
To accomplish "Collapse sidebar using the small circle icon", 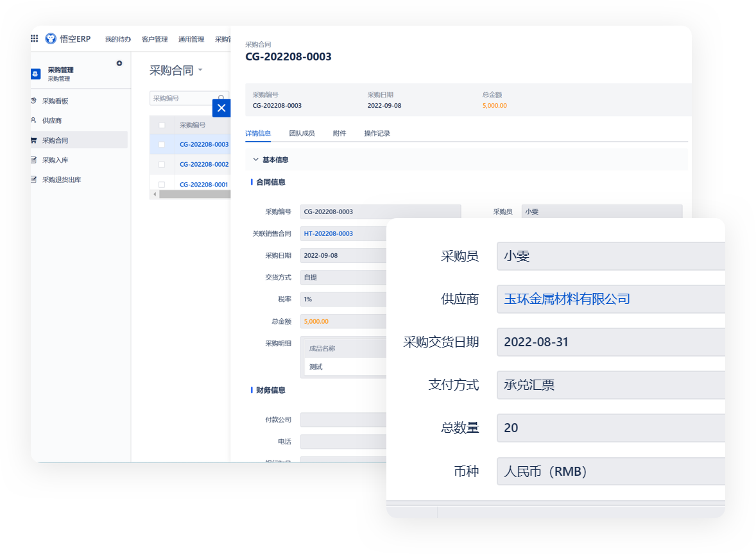I will point(119,63).
